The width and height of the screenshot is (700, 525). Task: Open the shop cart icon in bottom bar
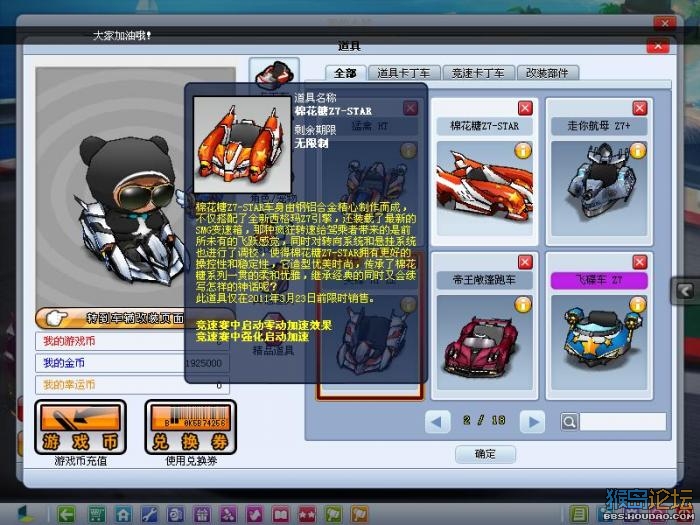pyautogui.click(x=96, y=514)
